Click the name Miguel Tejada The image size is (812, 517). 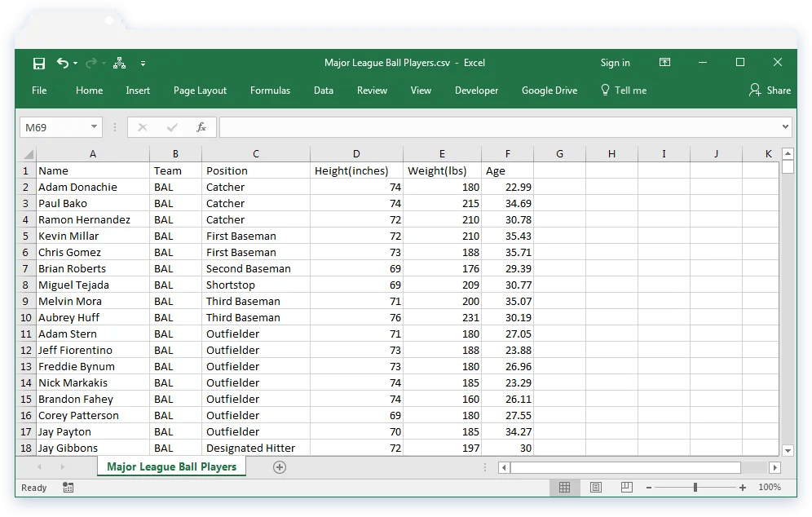tap(93, 285)
